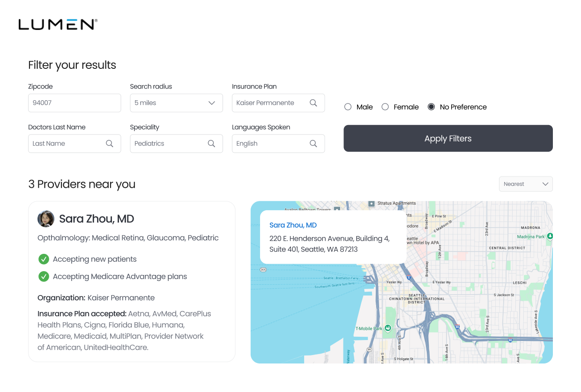Click the Languages Spoken English field
The width and height of the screenshot is (581, 392).
tap(278, 144)
